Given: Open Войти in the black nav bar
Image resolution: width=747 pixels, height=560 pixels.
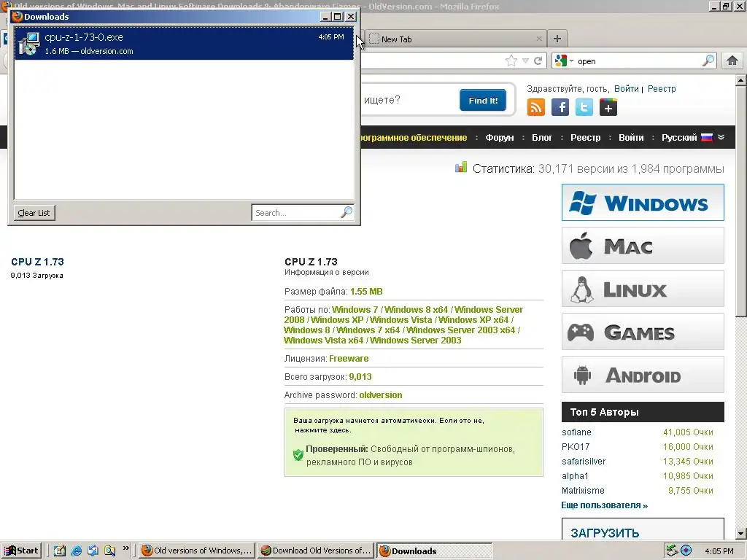Looking at the screenshot, I should pyautogui.click(x=631, y=138).
